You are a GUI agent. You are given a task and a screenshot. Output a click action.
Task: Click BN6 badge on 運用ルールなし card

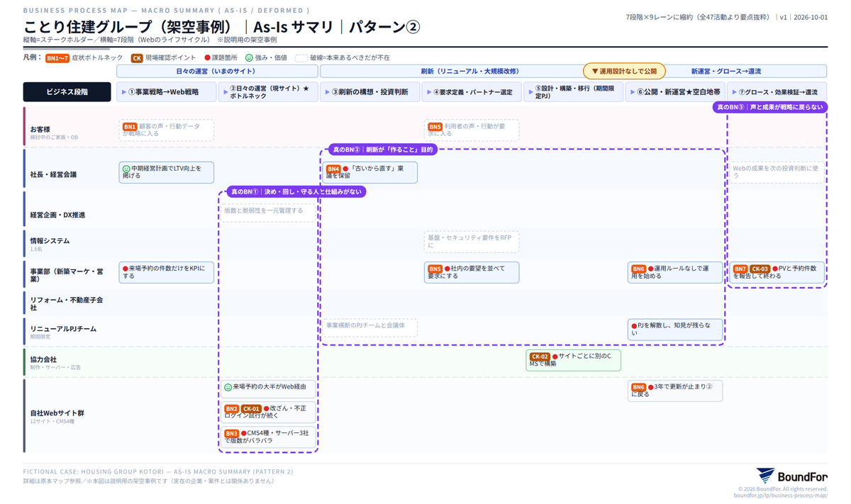(x=638, y=269)
